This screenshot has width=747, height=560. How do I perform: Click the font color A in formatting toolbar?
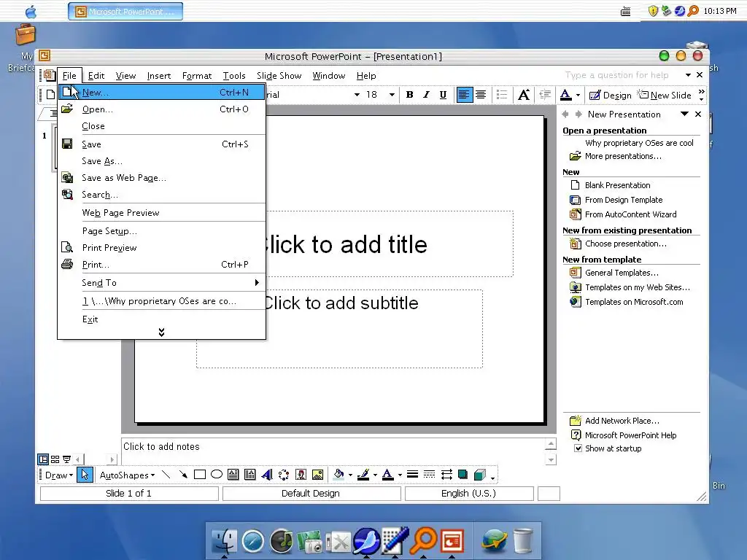coord(566,95)
